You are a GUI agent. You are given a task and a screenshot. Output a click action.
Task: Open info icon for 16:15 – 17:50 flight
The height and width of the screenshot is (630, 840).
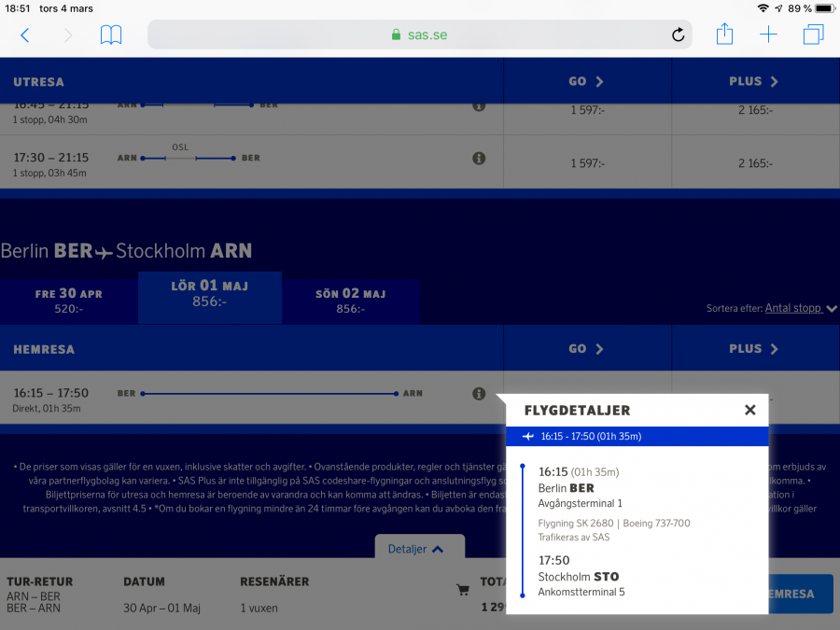tap(479, 394)
